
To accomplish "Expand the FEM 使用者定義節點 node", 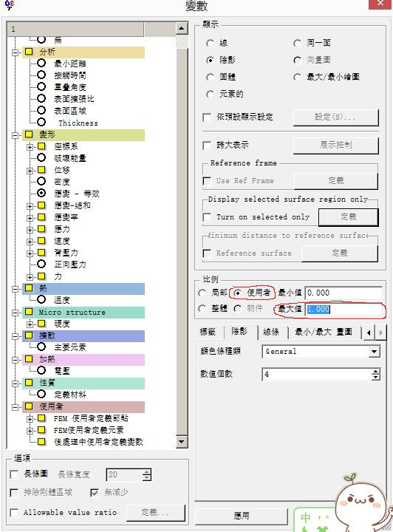I will click(30, 419).
